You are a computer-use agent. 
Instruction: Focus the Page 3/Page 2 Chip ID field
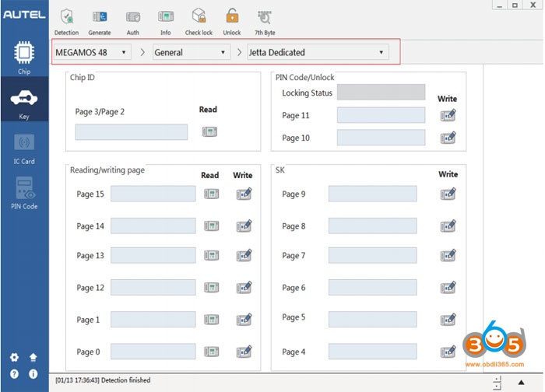pos(132,132)
